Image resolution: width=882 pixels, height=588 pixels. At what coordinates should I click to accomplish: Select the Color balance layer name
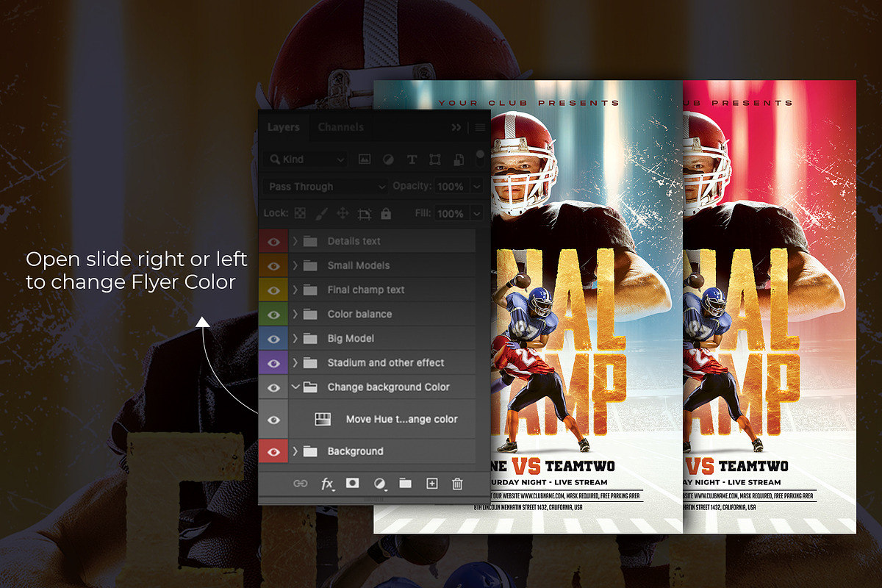tap(359, 314)
